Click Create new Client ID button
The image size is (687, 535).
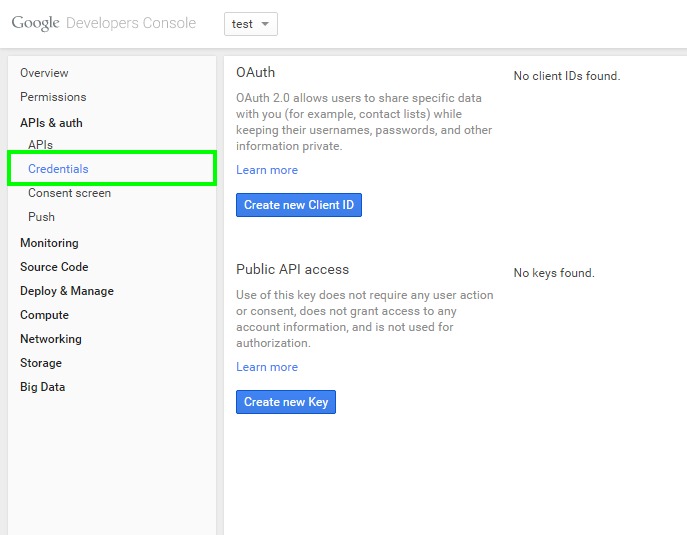pyautogui.click(x=299, y=205)
